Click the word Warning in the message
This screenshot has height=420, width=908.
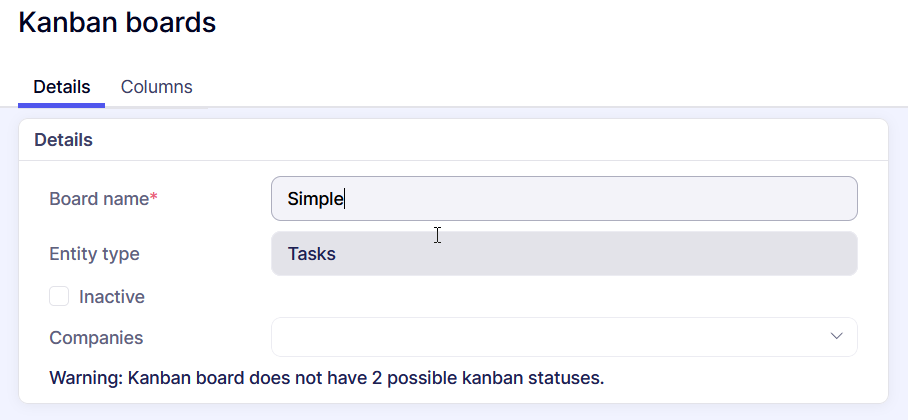pos(85,379)
